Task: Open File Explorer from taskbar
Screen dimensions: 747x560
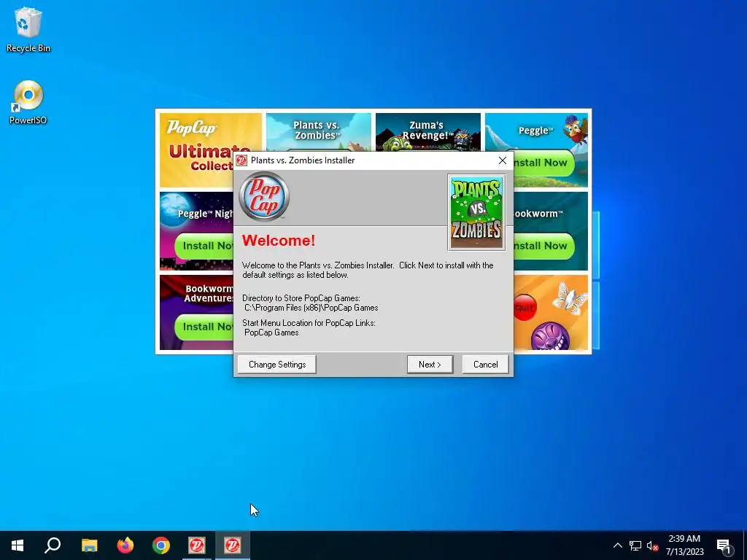Action: point(89,545)
